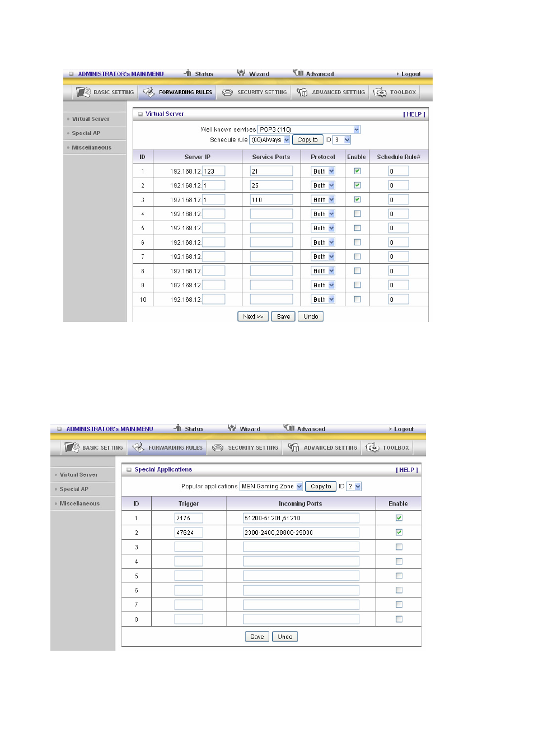
Task: Disable Virtual Server rule ID 2 checkbox
Action: pyautogui.click(x=357, y=185)
